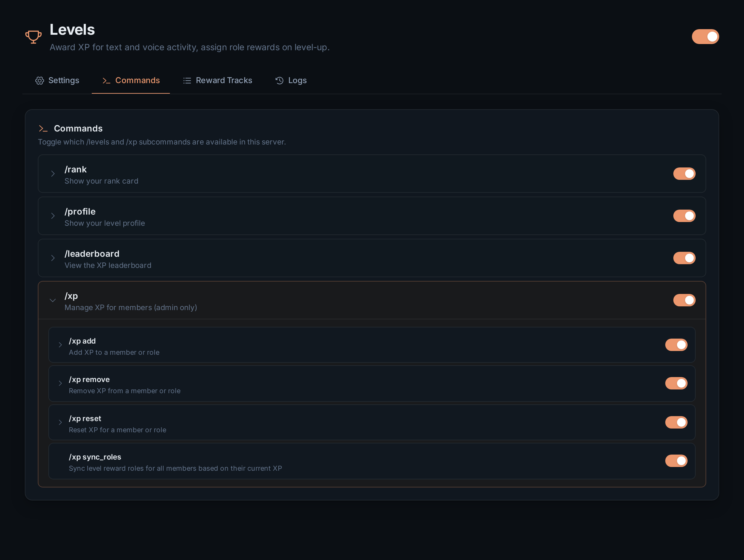Click the Logs history clock icon
Viewport: 744px width, 560px height.
pyautogui.click(x=280, y=81)
